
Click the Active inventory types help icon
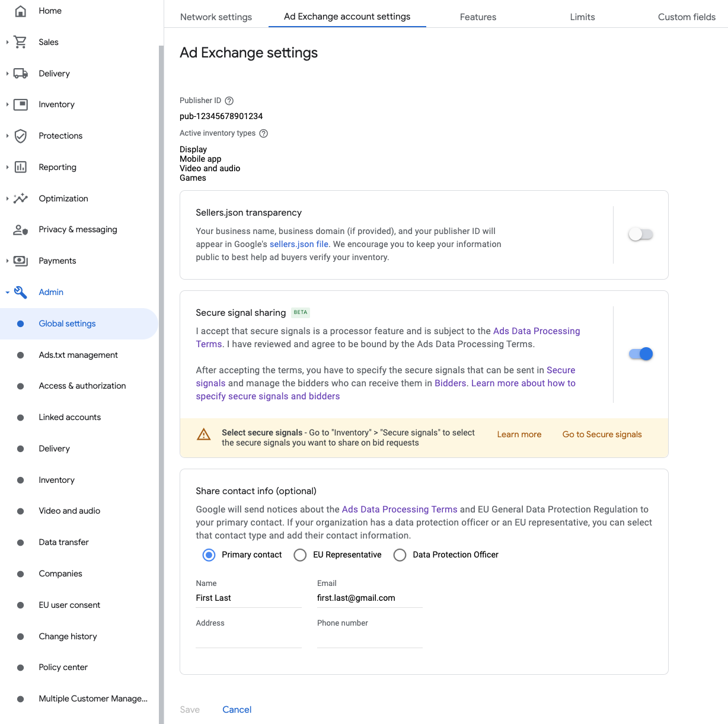pyautogui.click(x=264, y=133)
